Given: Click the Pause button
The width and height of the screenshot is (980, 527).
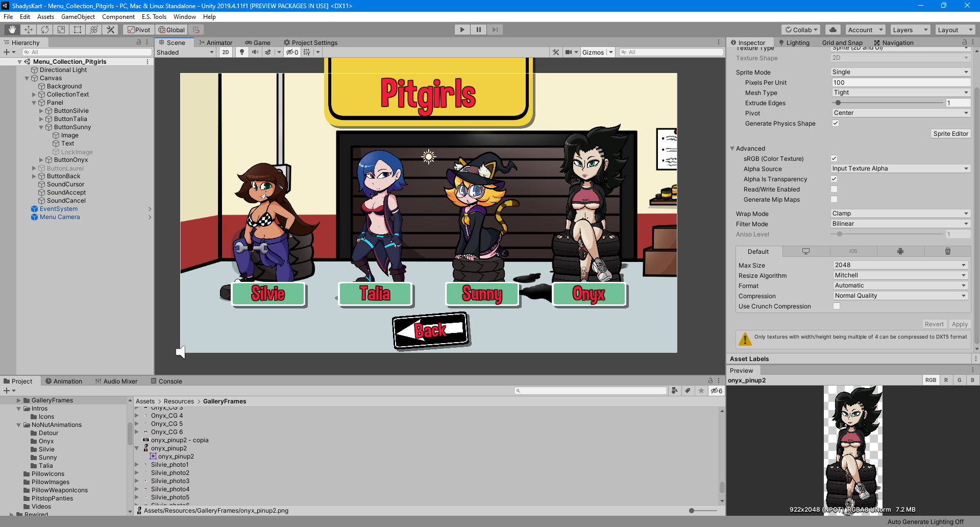Looking at the screenshot, I should pyautogui.click(x=479, y=30).
